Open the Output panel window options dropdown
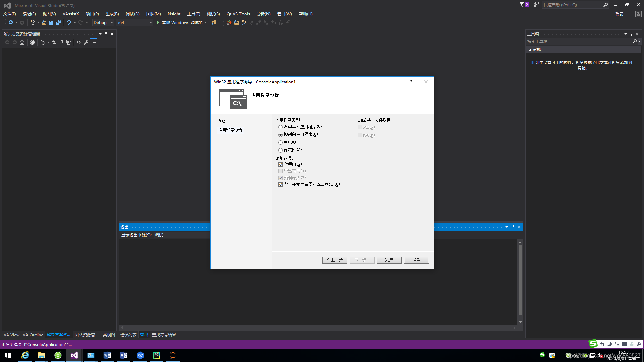 click(x=506, y=227)
